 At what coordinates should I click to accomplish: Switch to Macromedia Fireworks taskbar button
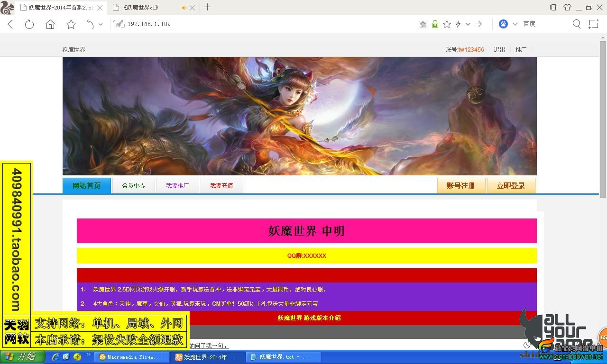pos(131,357)
